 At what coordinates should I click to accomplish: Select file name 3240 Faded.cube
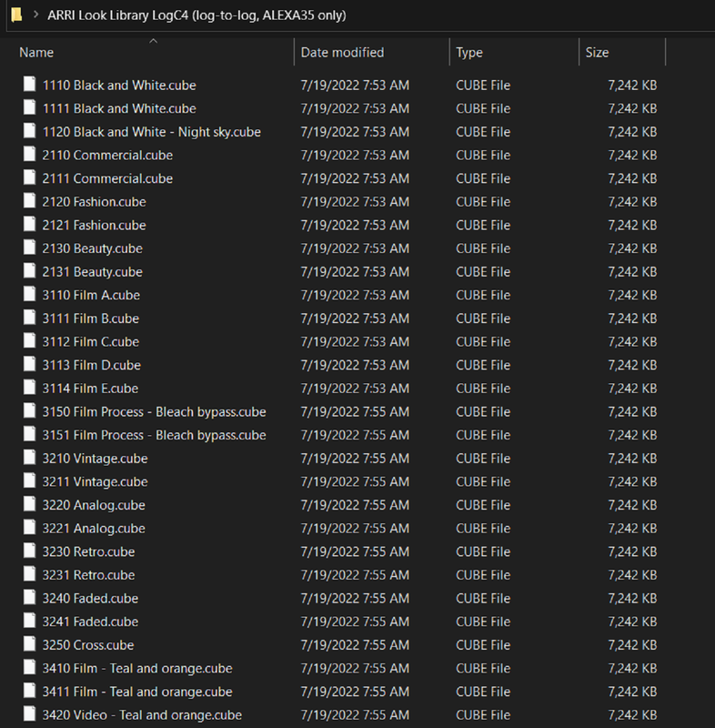coord(90,599)
